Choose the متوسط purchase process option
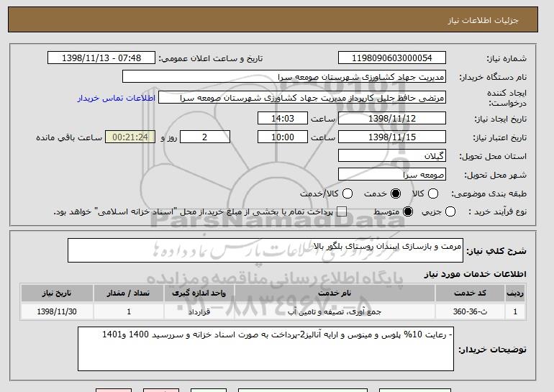554x392 pixels. (408, 211)
